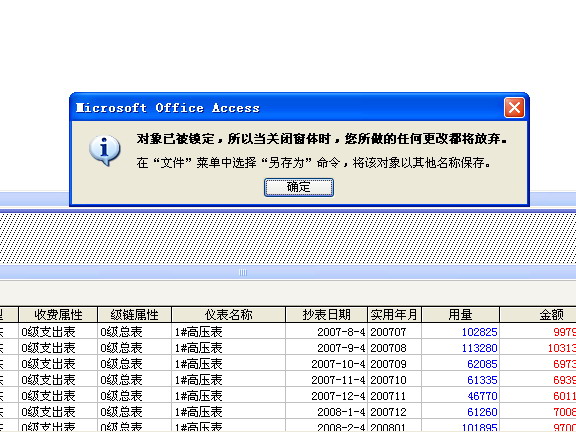Click the 实用年月 cell 200712
576x432 pixels.
point(395,412)
